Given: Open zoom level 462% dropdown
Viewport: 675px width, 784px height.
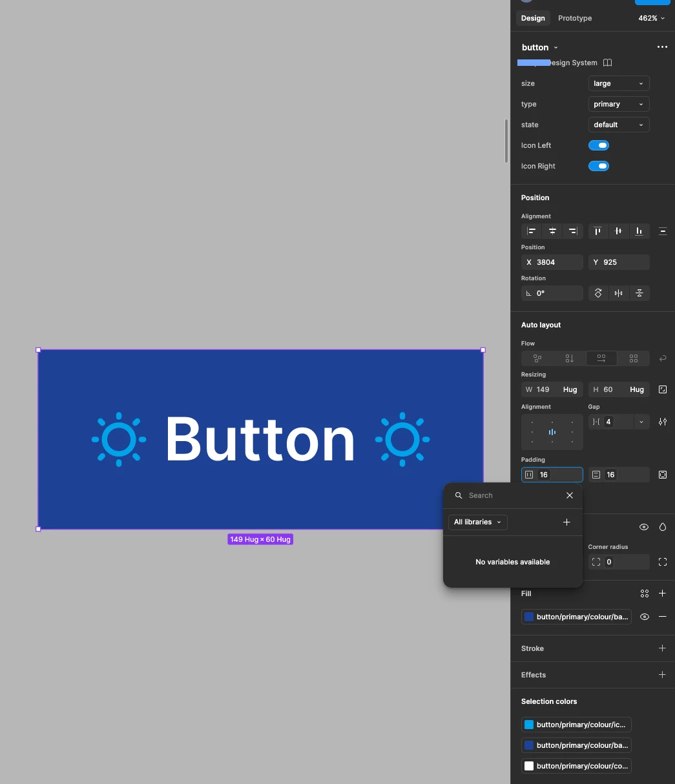Looking at the screenshot, I should click(x=651, y=18).
